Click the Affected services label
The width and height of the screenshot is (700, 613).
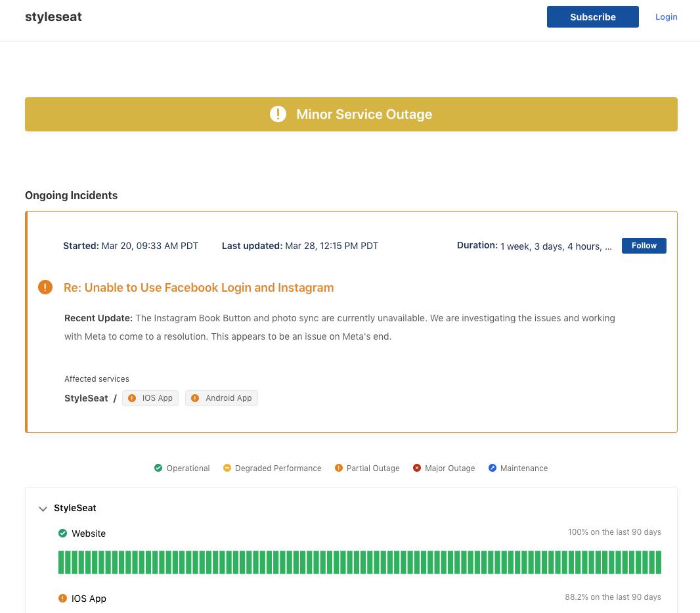(x=97, y=379)
